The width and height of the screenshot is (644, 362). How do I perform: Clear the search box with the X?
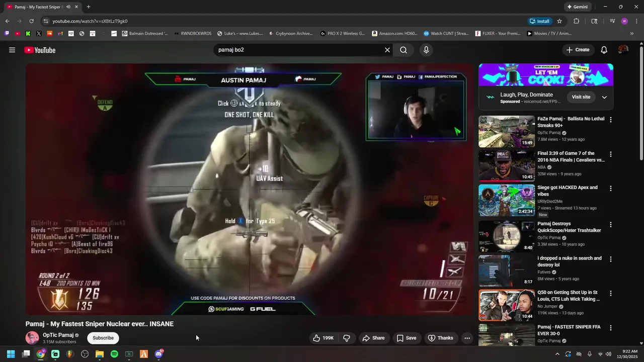tap(387, 50)
